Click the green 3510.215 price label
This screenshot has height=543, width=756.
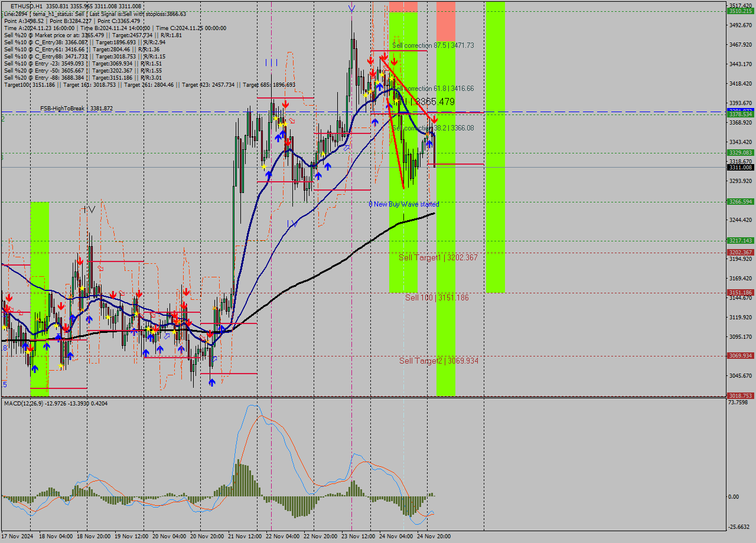(x=739, y=10)
